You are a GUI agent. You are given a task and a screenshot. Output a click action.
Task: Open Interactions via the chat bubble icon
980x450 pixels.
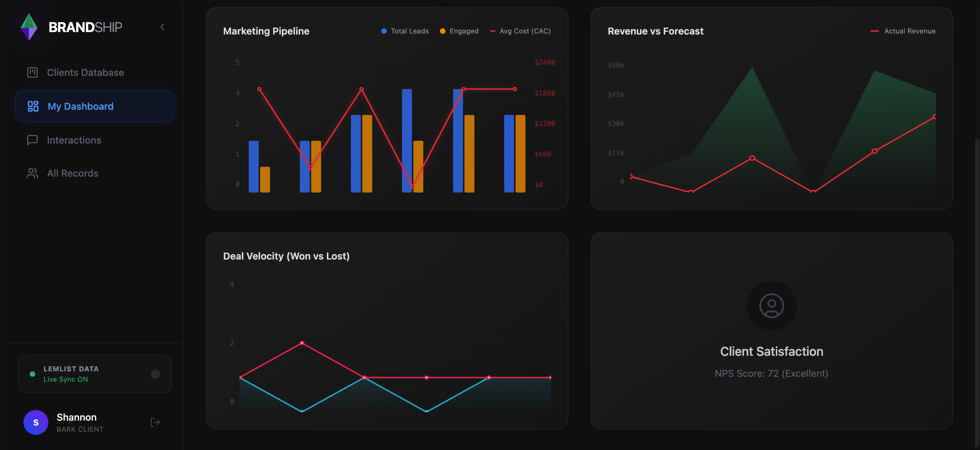32,140
